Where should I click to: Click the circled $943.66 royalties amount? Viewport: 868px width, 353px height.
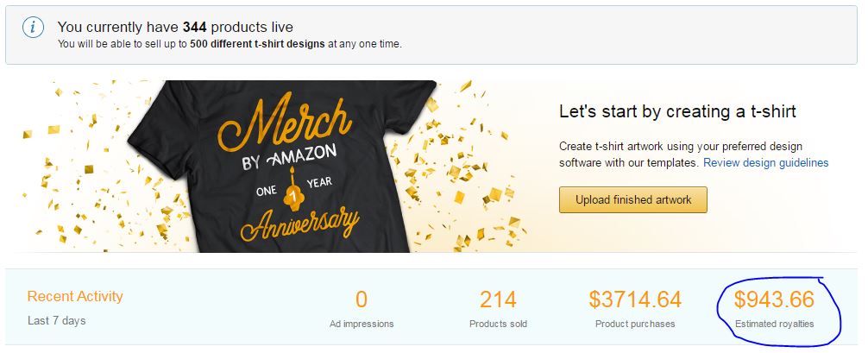pos(774,299)
